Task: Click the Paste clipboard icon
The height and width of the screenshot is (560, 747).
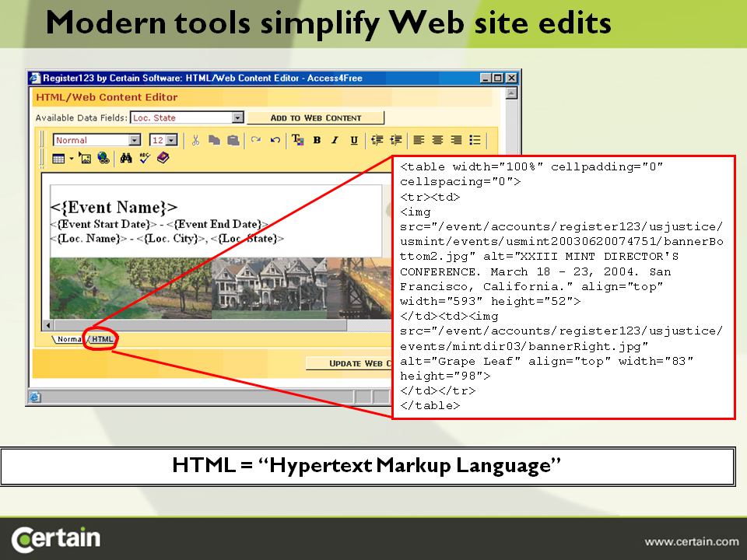Action: point(233,140)
